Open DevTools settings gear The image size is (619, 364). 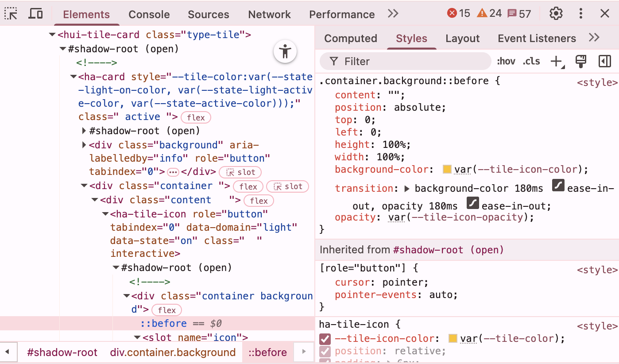[x=556, y=14]
